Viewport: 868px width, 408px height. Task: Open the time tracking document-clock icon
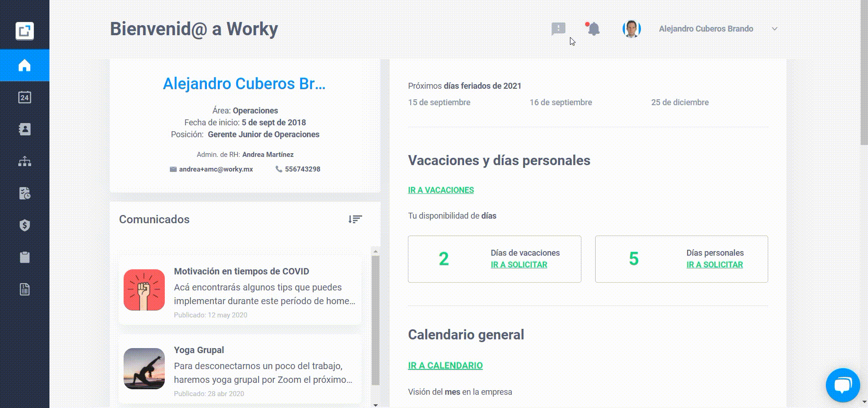[x=25, y=193]
